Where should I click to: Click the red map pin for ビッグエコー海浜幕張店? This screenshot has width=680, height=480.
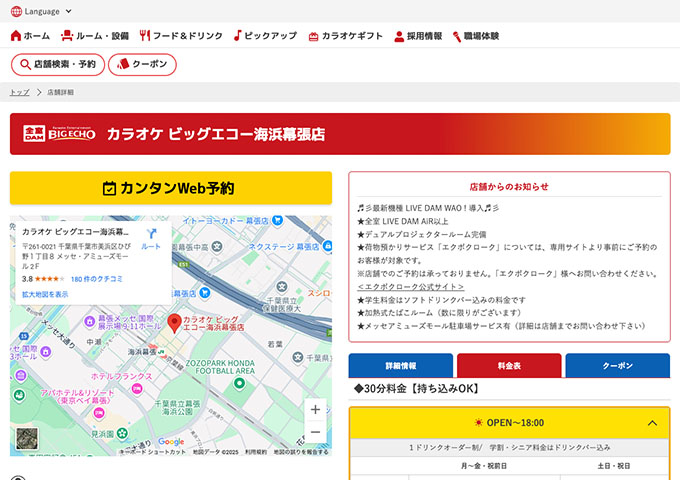tap(174, 323)
